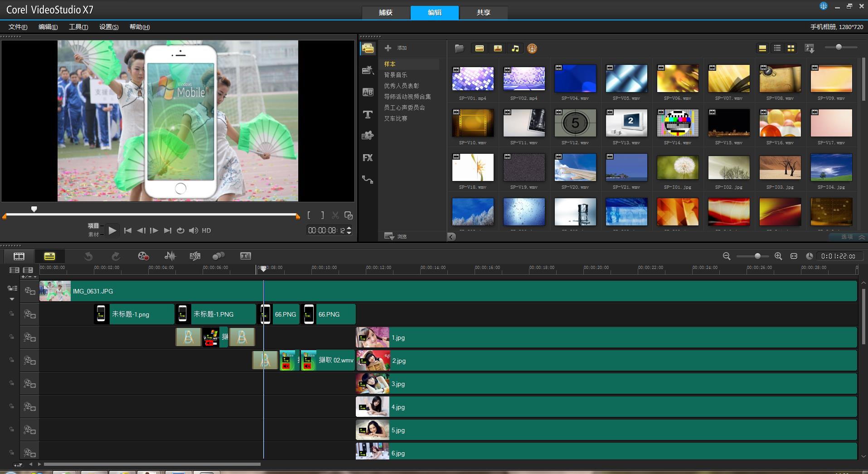The height and width of the screenshot is (474, 868).
Task: Jump to the Home start position
Action: tap(128, 230)
